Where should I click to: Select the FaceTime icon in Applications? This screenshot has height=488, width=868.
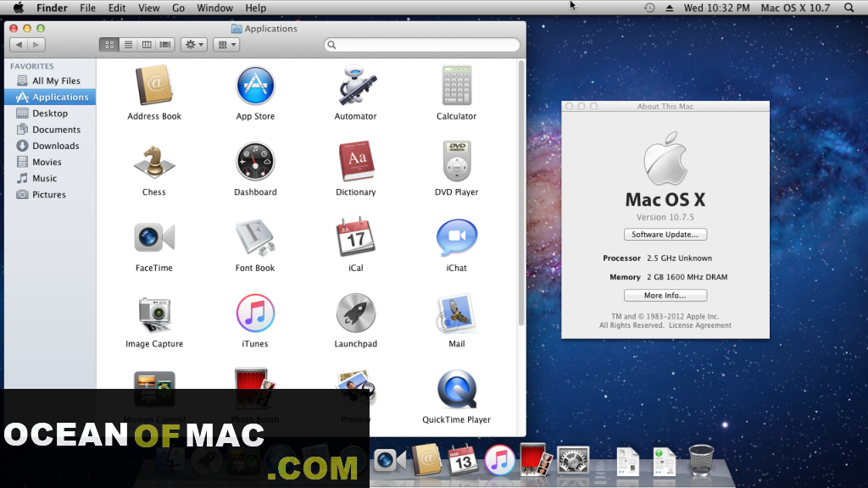(x=154, y=237)
